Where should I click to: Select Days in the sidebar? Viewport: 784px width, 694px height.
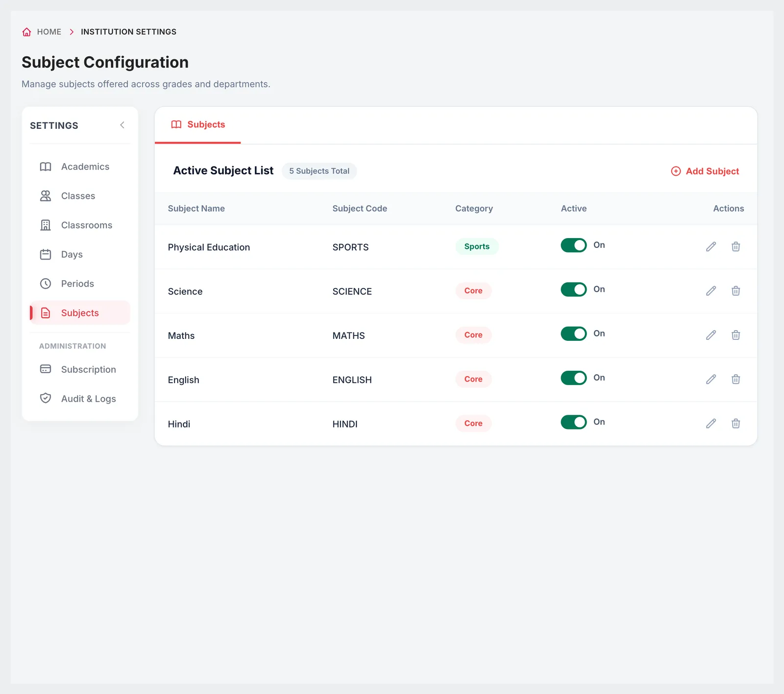(80, 255)
